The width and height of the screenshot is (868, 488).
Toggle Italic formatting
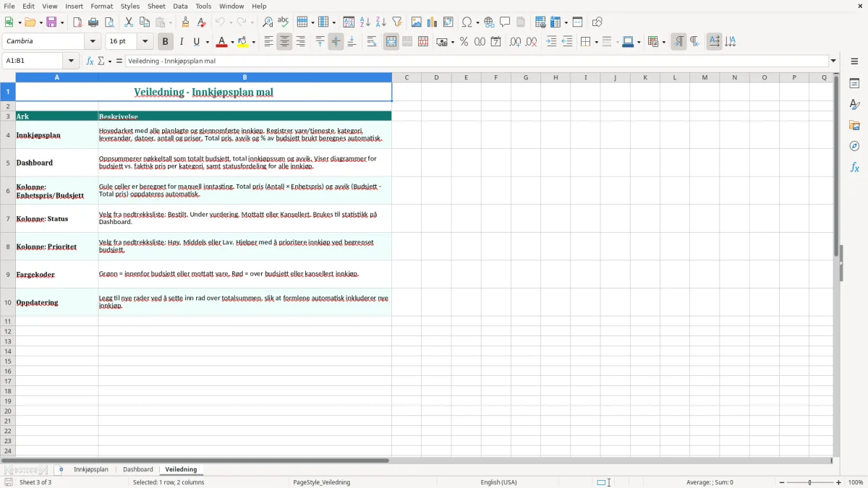pyautogui.click(x=182, y=42)
